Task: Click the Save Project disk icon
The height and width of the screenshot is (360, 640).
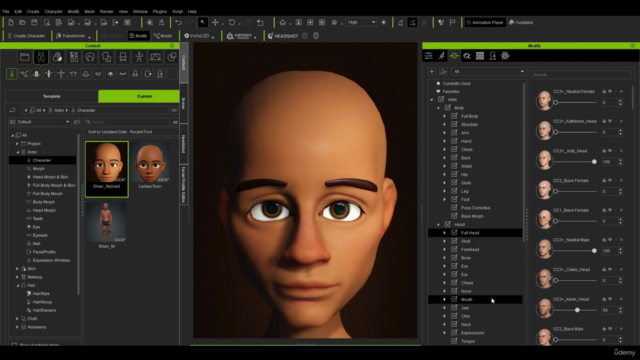Action: [x=34, y=22]
